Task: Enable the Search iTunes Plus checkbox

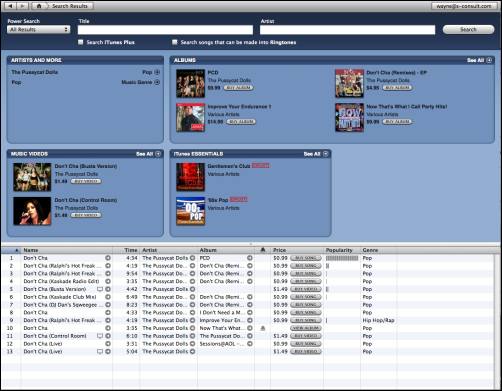Action: (x=80, y=42)
